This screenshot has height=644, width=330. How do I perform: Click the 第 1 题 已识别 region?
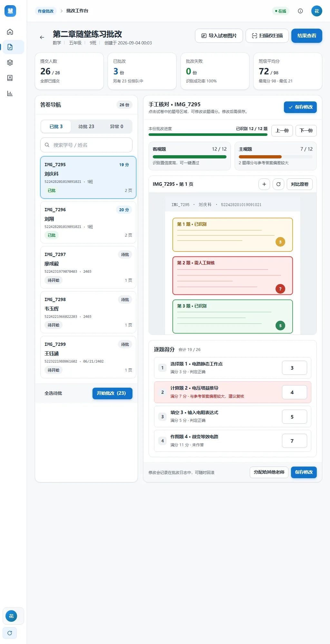click(233, 235)
